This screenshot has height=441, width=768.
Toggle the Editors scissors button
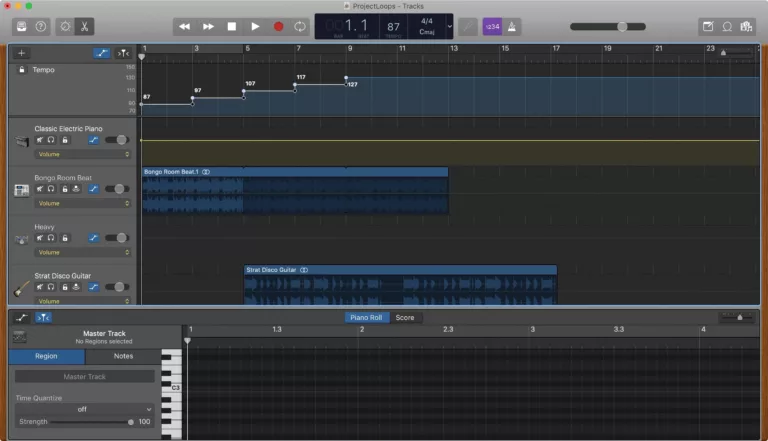(x=84, y=26)
